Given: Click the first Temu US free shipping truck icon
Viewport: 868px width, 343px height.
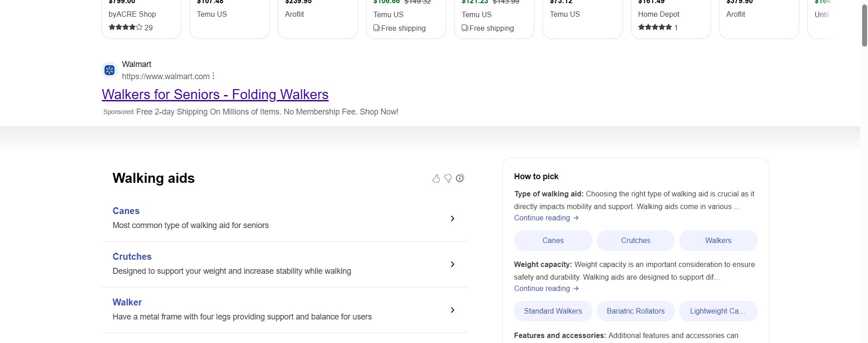Looking at the screenshot, I should [377, 28].
